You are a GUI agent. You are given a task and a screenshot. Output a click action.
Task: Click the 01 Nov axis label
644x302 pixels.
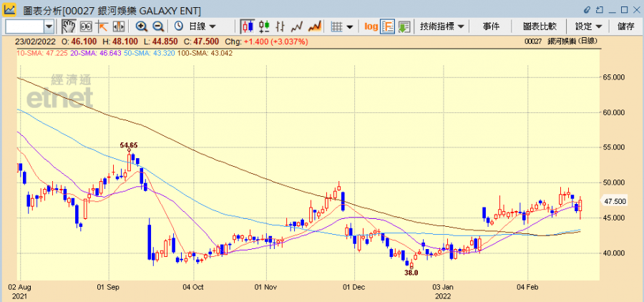coord(265,286)
